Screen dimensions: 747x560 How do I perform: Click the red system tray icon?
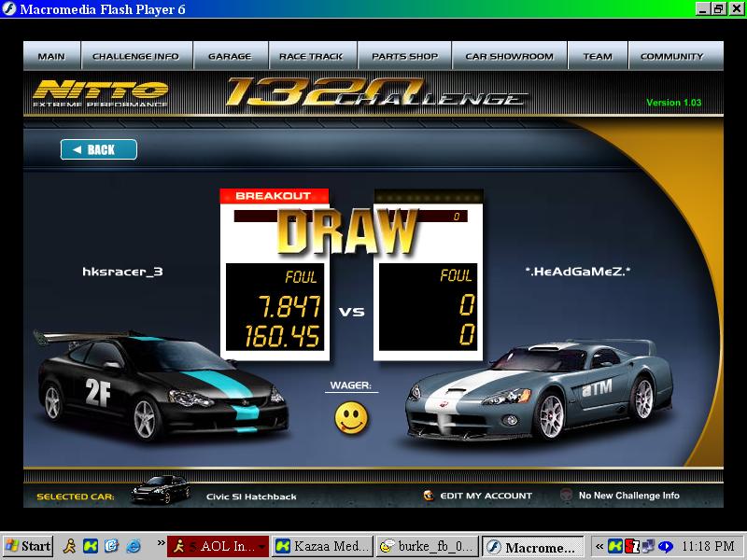(632, 546)
